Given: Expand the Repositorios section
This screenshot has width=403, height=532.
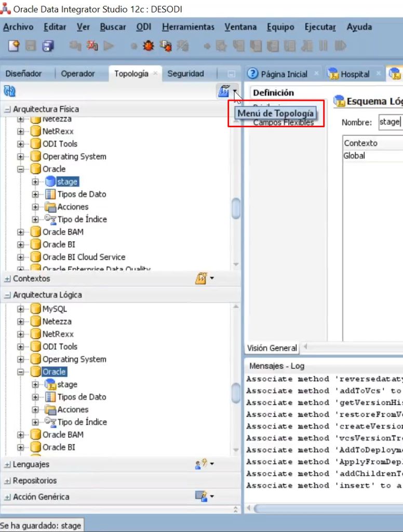Looking at the screenshot, I should (7, 481).
